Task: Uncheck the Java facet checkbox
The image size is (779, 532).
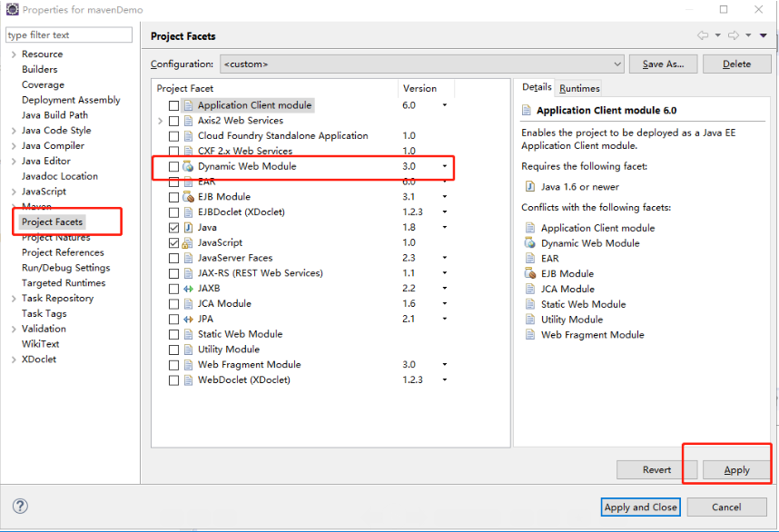Action: [x=173, y=228]
